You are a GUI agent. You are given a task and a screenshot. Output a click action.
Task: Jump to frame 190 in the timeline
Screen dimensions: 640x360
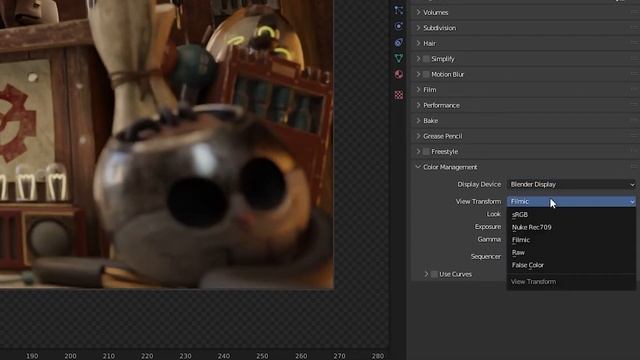[32, 356]
